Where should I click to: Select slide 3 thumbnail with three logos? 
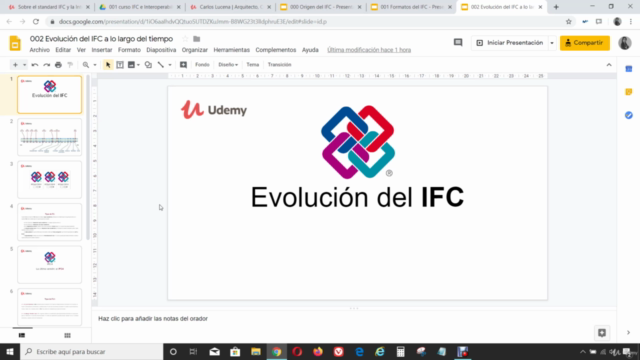[x=49, y=180]
